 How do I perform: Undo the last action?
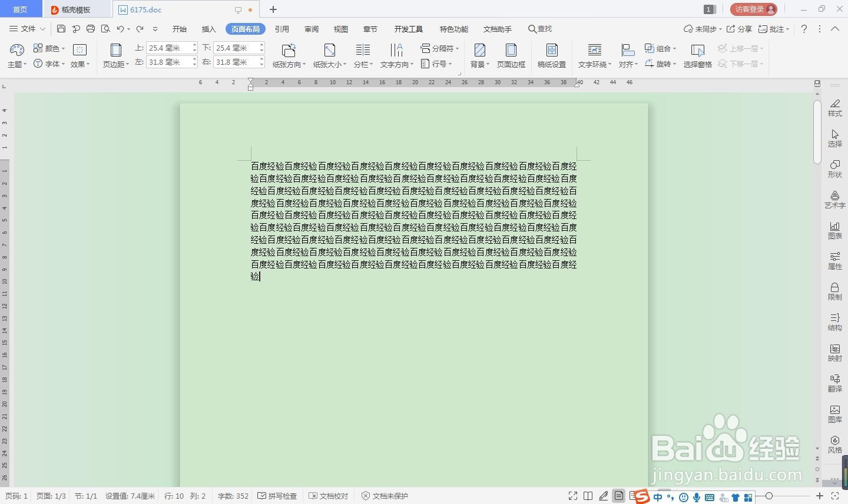(x=120, y=29)
